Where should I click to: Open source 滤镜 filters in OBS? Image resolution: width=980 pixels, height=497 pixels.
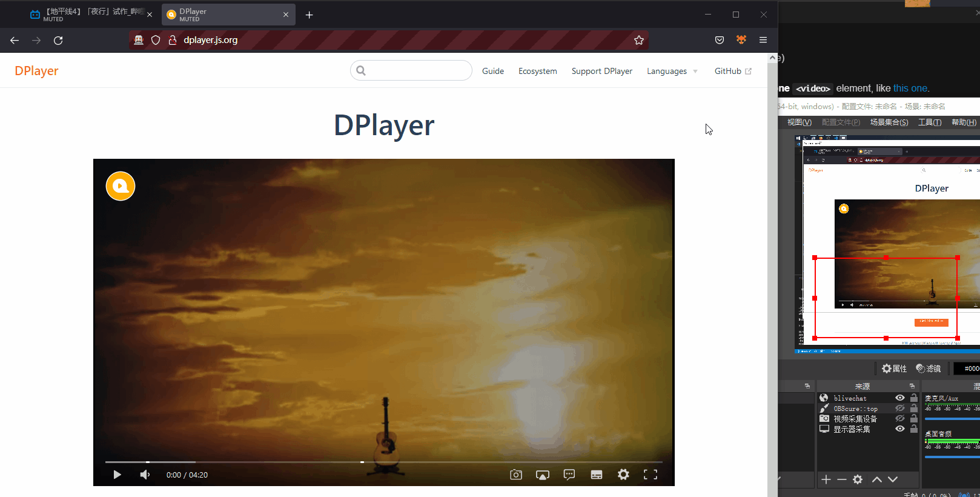pyautogui.click(x=929, y=369)
